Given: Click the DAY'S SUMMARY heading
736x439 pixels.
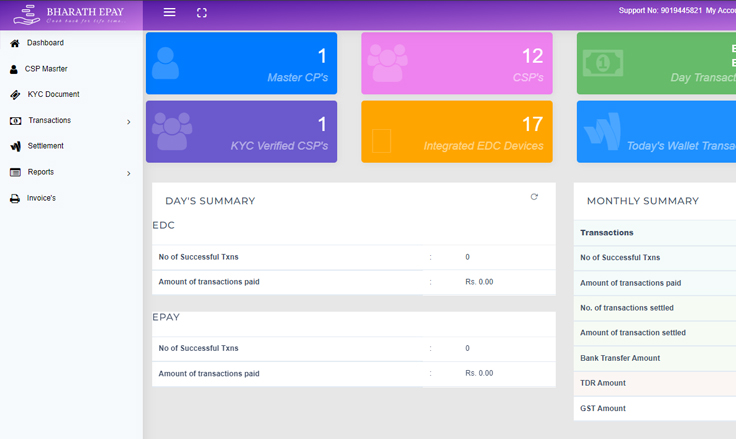Looking at the screenshot, I should point(210,201).
